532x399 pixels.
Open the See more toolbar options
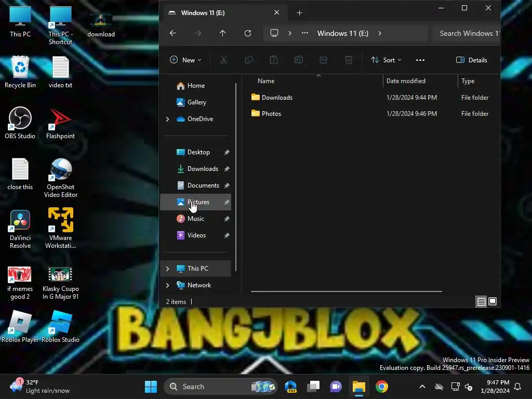pyautogui.click(x=420, y=60)
